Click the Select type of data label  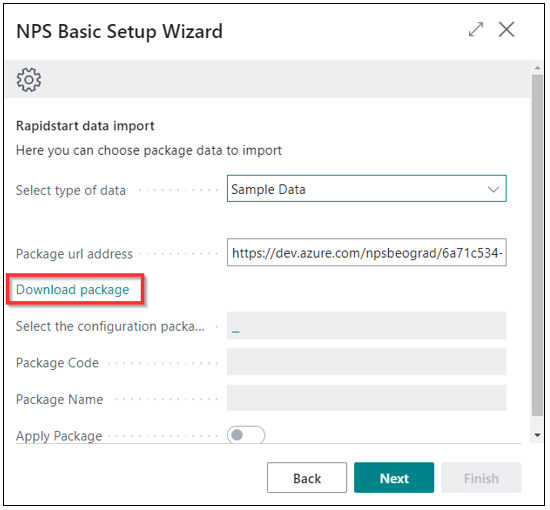pos(71,190)
